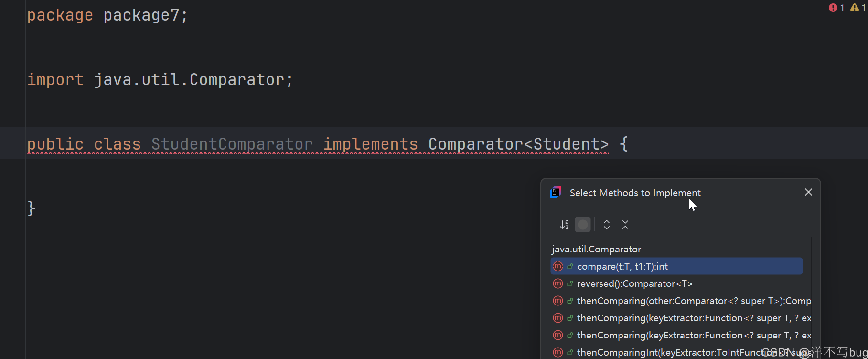This screenshot has width=868, height=359.
Task: Click the java.util.Comparator group header
Action: pos(596,249)
